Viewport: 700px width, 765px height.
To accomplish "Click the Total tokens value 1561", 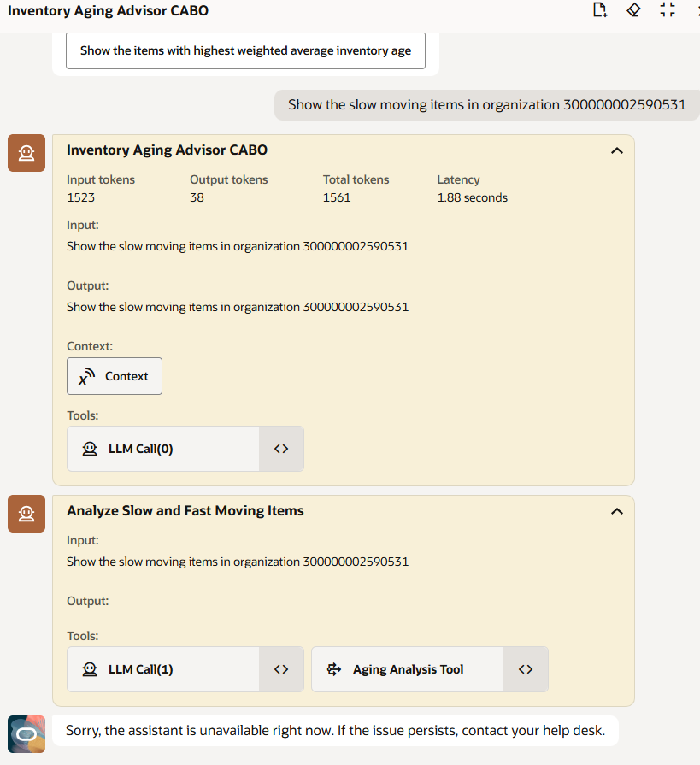I will pos(337,197).
